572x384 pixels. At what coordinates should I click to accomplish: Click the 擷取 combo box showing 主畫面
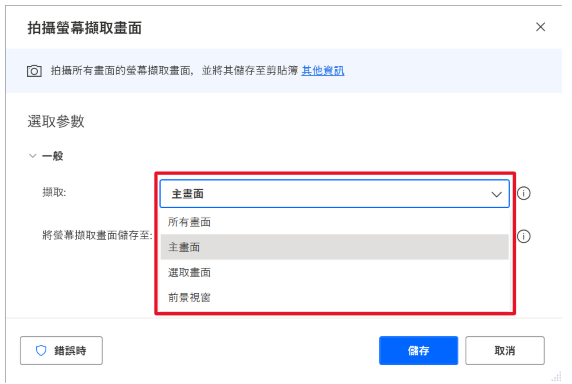pyautogui.click(x=334, y=194)
